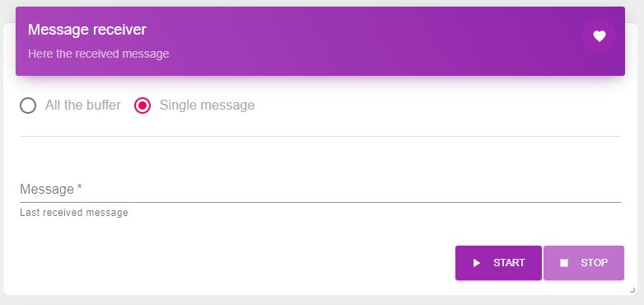
Task: Start receiving via the START button label
Action: 509,263
